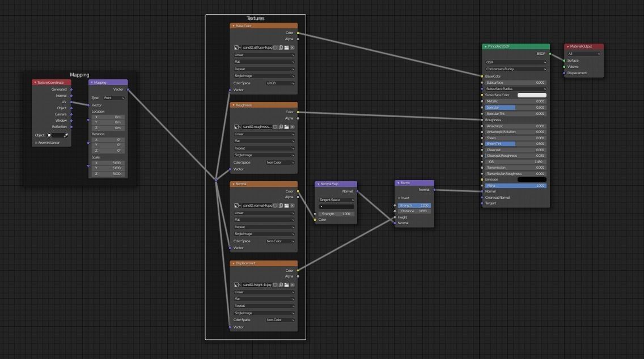Open image folder icon on Base Color node
The image size is (644, 359).
287,48
